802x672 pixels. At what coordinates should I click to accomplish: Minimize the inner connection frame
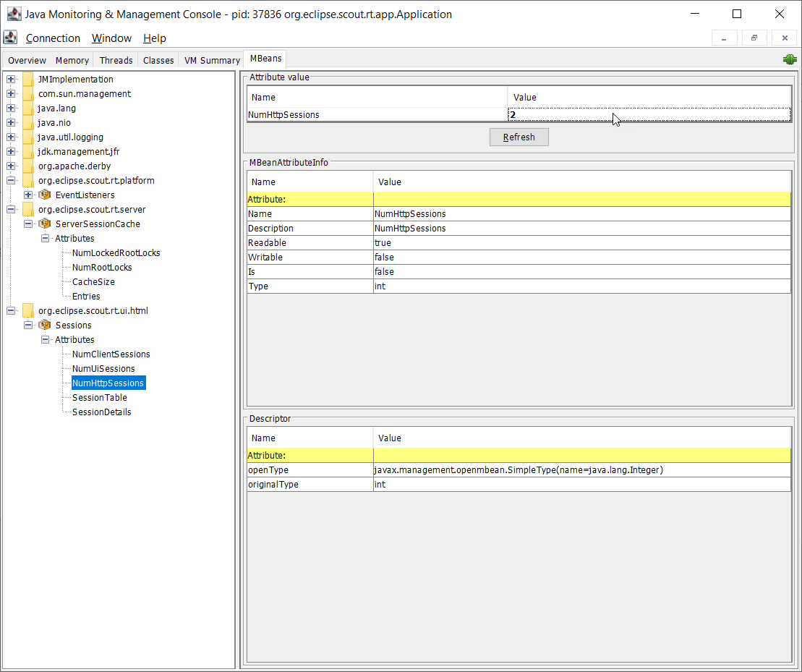coord(724,38)
